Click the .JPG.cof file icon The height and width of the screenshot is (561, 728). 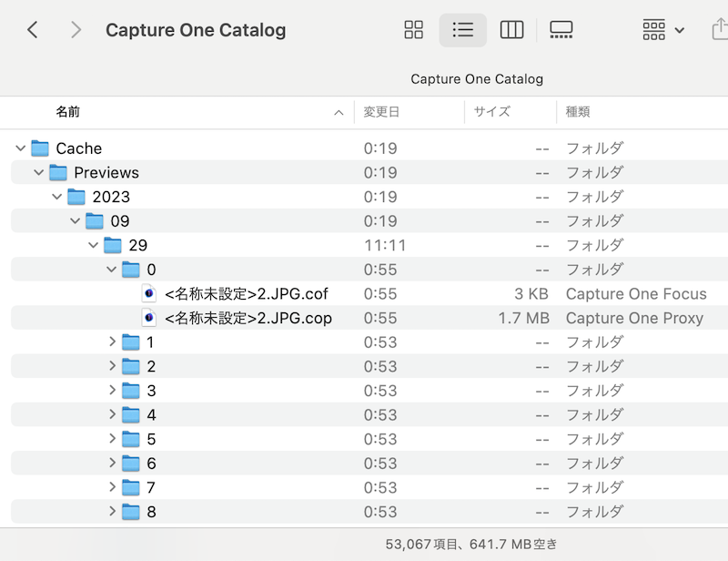(x=148, y=293)
